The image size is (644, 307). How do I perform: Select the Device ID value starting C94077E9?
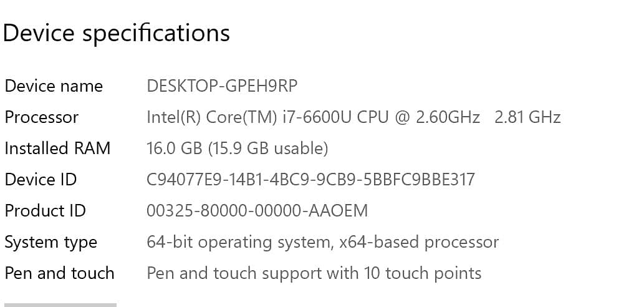(x=310, y=180)
